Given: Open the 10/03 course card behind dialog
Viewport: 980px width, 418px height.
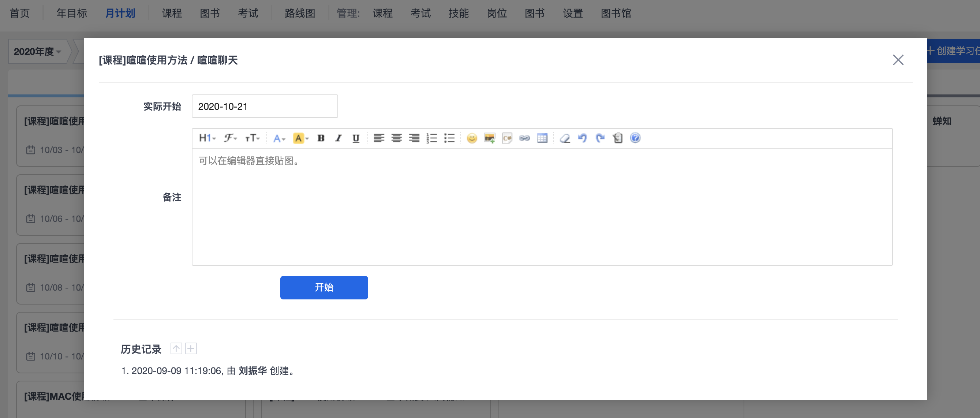Looking at the screenshot, I should click(x=50, y=136).
